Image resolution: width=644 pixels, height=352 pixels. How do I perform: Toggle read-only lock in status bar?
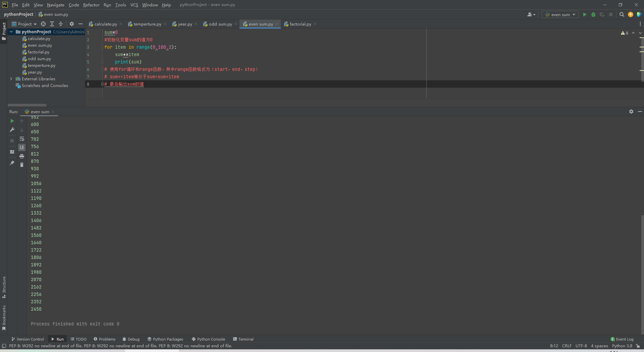point(638,346)
